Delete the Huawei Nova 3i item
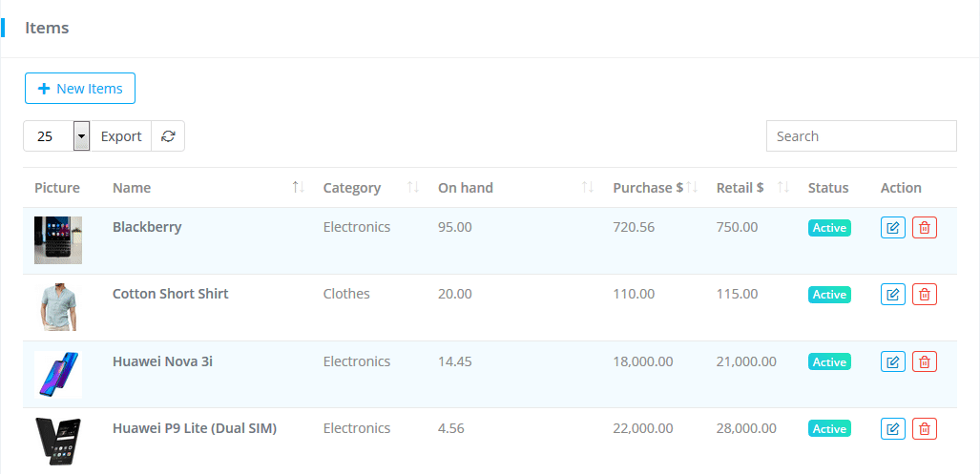The height and width of the screenshot is (474, 980). (x=924, y=362)
